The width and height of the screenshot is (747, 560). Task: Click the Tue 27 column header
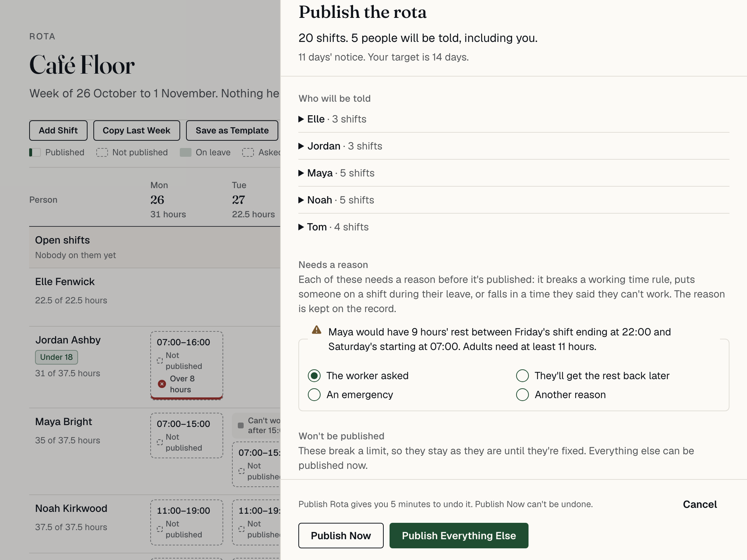(253, 200)
